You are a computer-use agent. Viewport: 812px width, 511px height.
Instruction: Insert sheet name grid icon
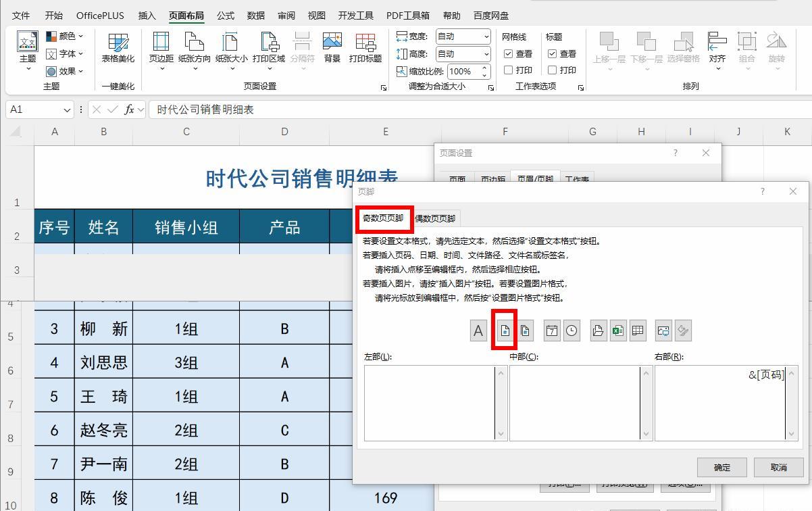[x=638, y=331]
